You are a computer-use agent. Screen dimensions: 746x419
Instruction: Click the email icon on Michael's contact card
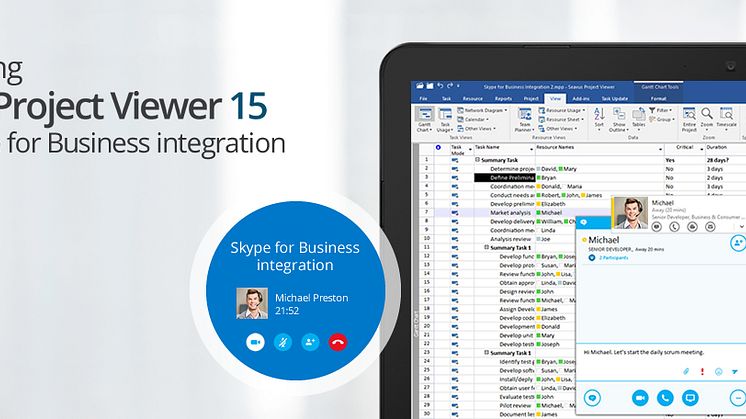[710, 227]
